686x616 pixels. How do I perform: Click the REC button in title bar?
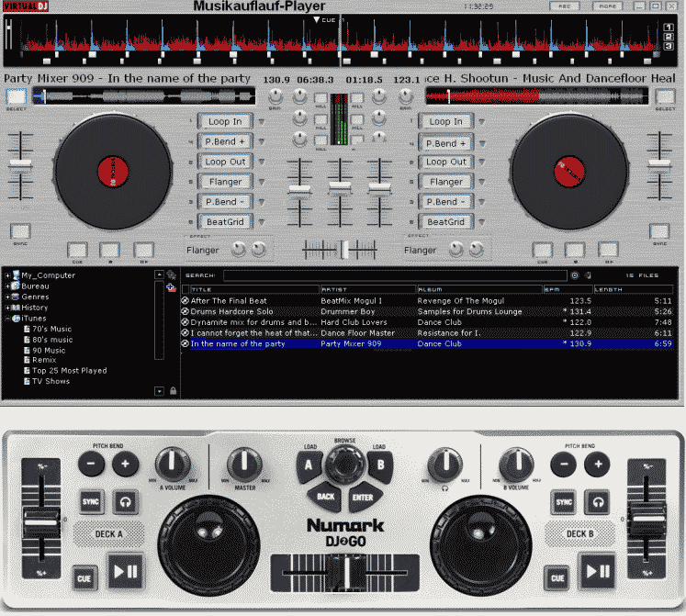[565, 6]
